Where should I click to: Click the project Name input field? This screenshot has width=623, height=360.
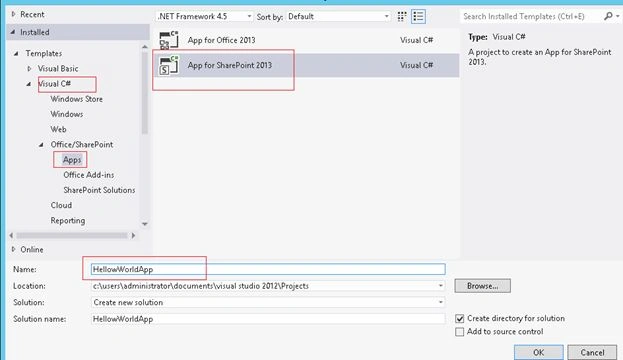268,269
